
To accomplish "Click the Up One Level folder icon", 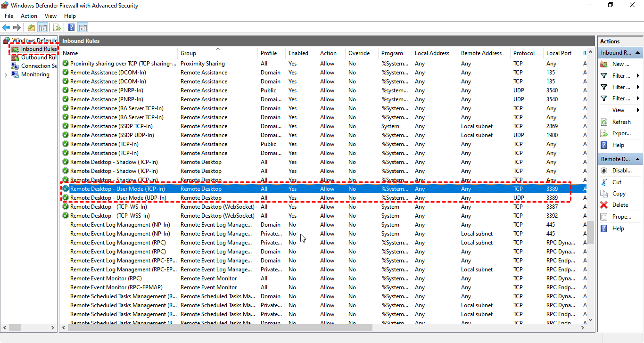I will (x=31, y=27).
